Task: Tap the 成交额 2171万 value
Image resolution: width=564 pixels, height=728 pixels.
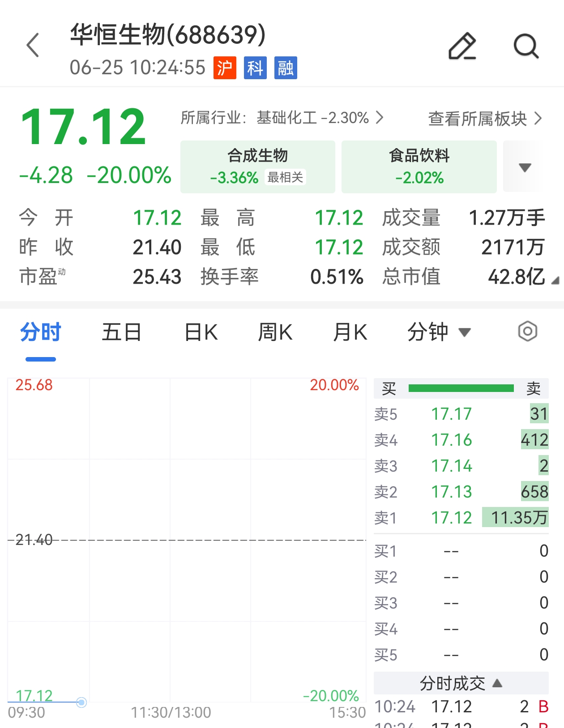Action: click(513, 247)
